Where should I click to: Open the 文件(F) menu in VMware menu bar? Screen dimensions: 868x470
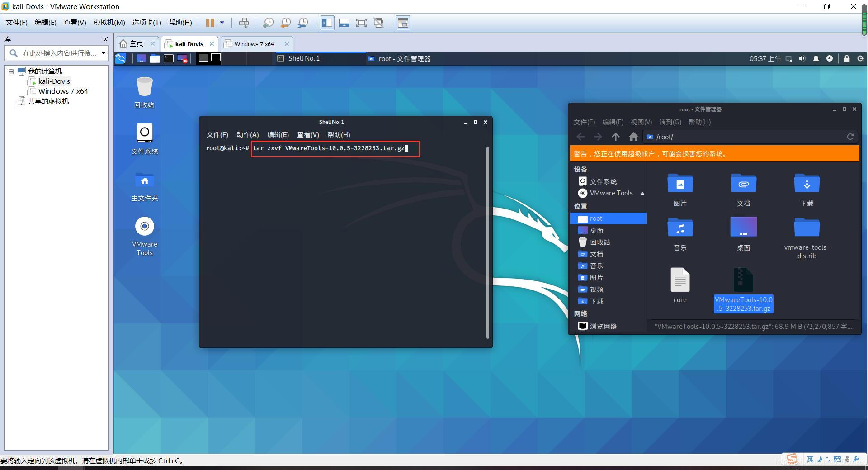coord(16,23)
